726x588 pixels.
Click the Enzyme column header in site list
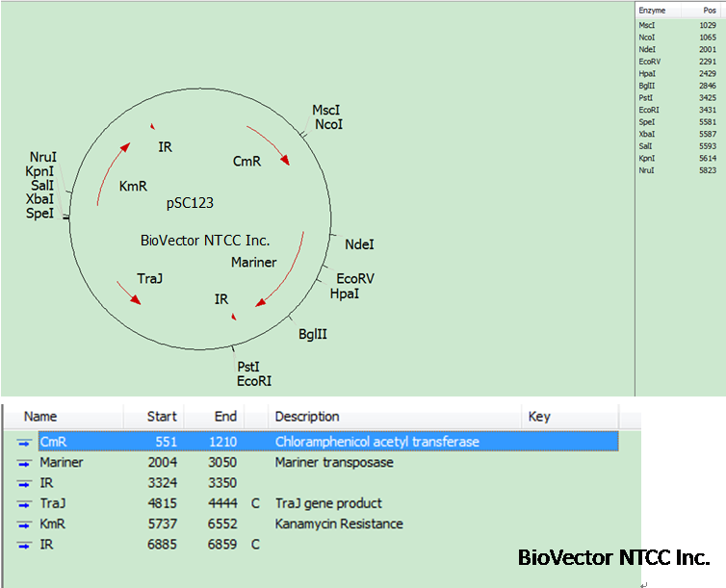(652, 11)
